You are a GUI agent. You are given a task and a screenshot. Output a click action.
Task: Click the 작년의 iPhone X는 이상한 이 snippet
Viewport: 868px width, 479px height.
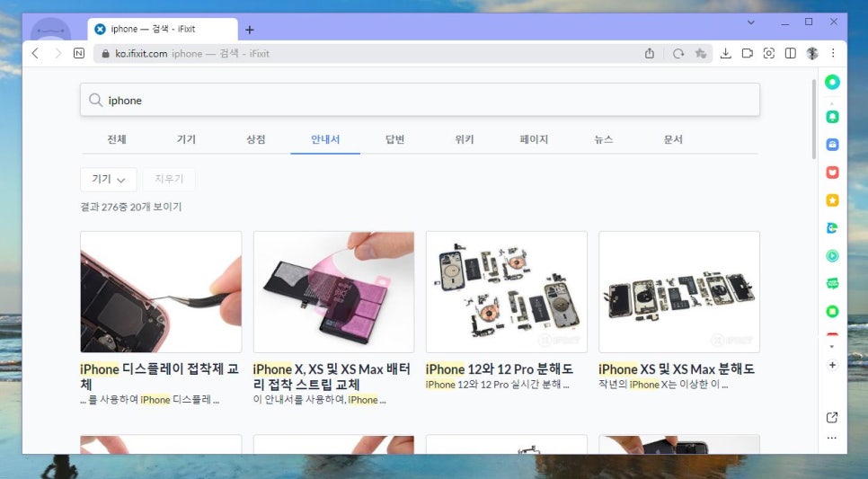click(663, 385)
